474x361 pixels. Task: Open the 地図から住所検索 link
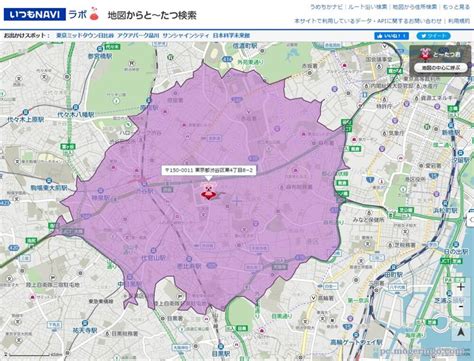415,7
